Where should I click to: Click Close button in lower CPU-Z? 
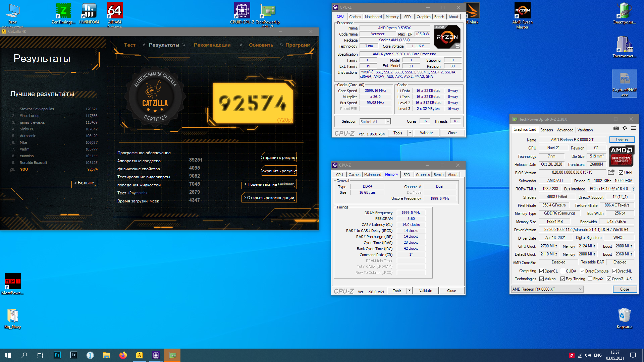pos(451,291)
